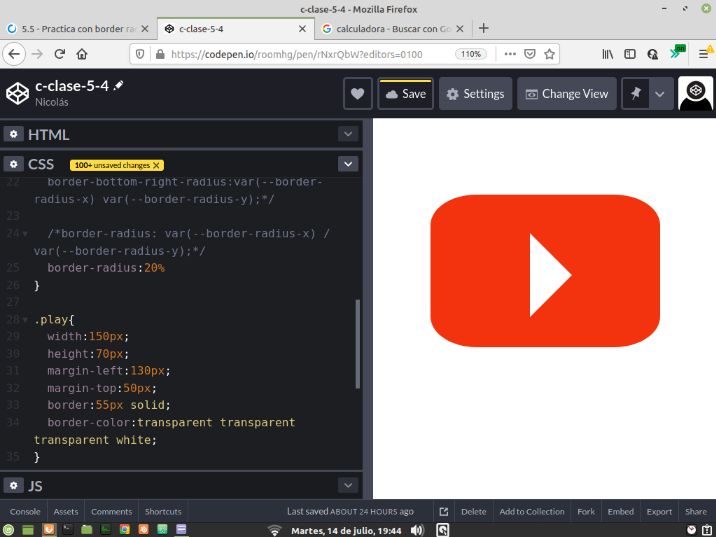
Task: Close the 5.5 - Practica con border tab
Action: 145,29
